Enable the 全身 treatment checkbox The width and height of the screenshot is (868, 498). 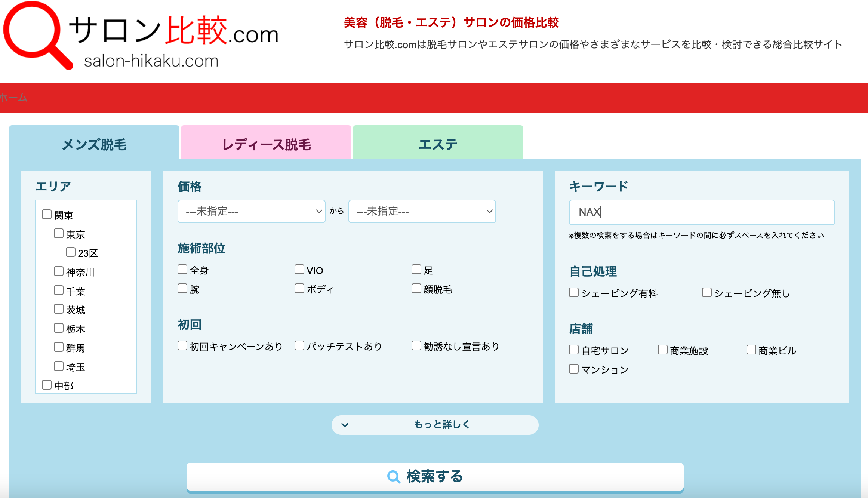pos(182,270)
